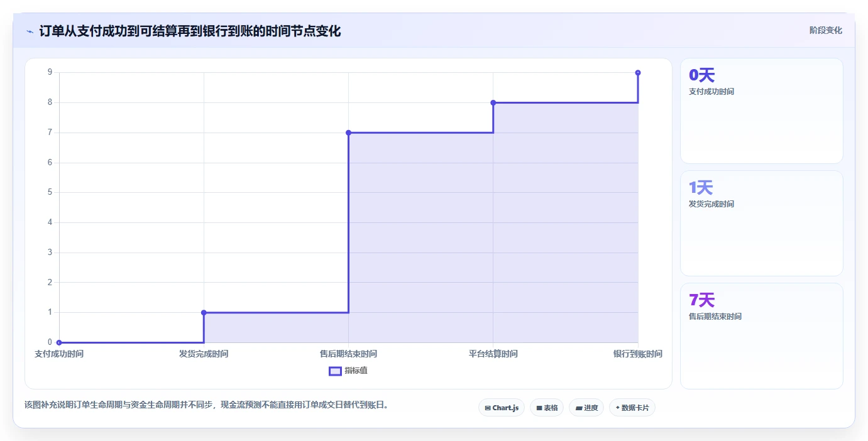Select the 进度 chip

(x=586, y=408)
